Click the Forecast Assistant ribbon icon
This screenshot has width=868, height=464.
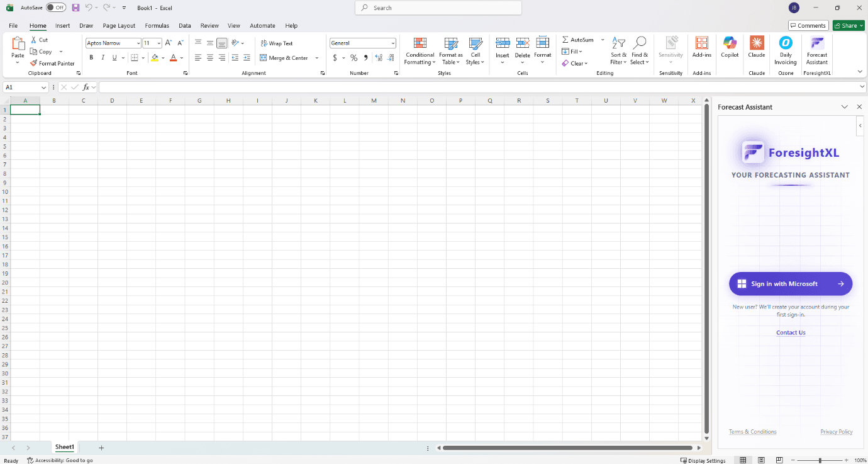[816, 43]
